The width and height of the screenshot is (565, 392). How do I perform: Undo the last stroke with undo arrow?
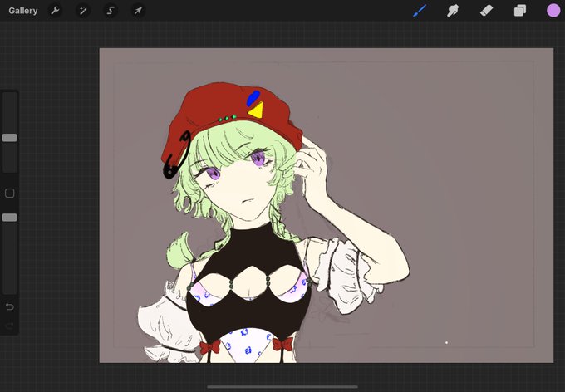10,306
